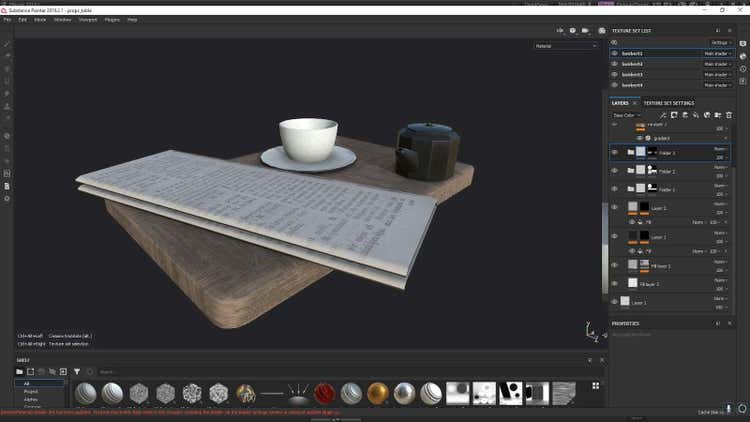This screenshot has height=422, width=750.
Task: Open Log panel from right dock
Action: tap(743, 81)
